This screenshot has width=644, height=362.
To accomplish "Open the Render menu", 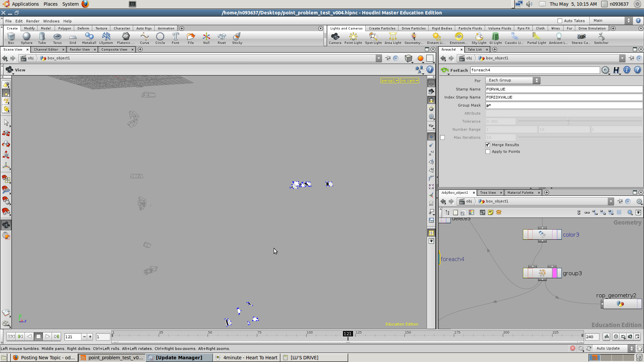I will 33,21.
